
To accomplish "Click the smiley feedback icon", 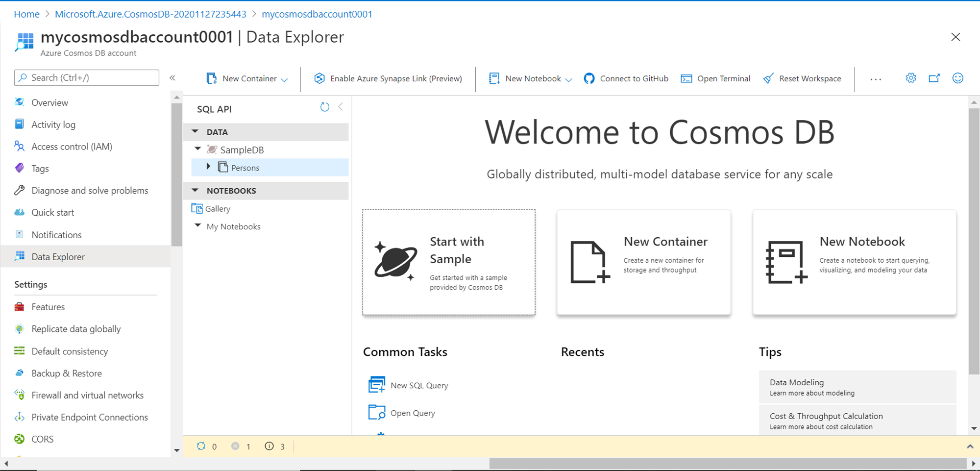I will click(957, 78).
